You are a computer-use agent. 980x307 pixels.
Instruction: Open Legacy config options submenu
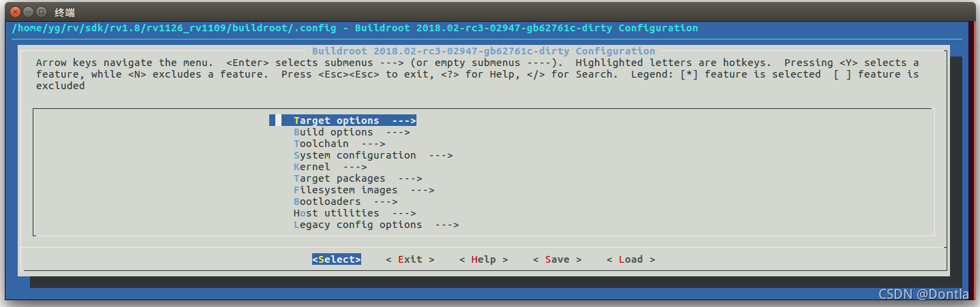click(376, 225)
